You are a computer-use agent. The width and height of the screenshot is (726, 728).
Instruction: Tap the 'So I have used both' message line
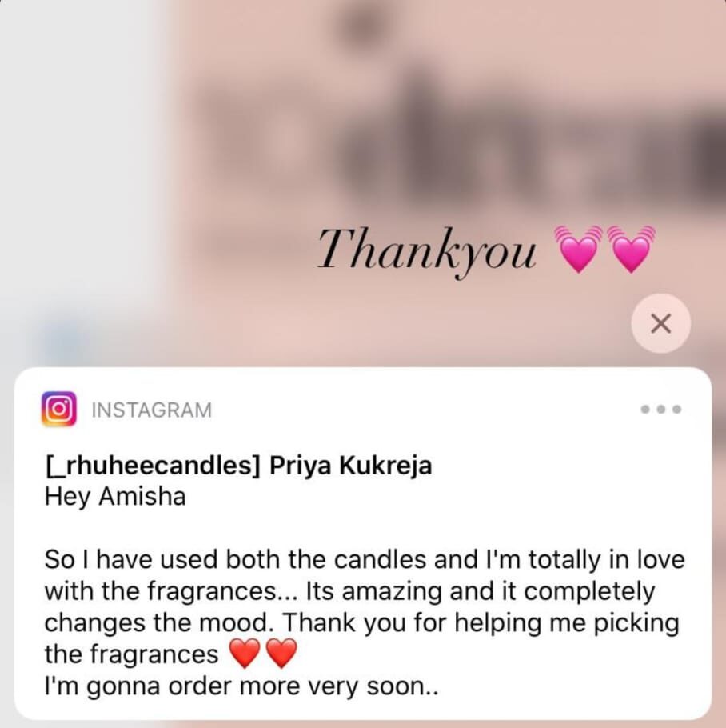point(365,559)
